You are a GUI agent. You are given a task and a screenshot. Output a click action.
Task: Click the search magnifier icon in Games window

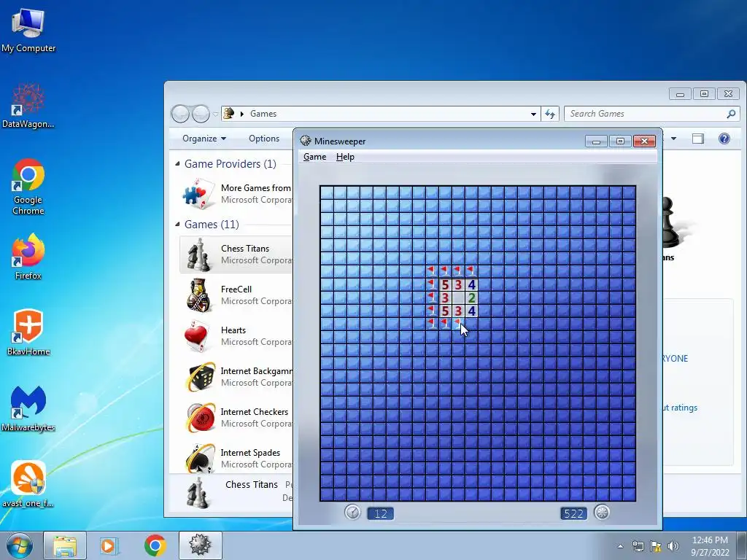pos(731,113)
